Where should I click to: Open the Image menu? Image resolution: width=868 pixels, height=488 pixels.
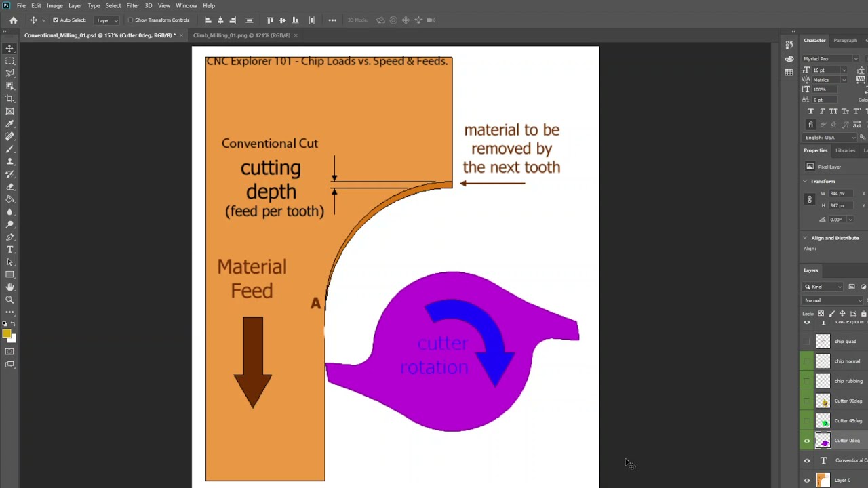tap(55, 6)
